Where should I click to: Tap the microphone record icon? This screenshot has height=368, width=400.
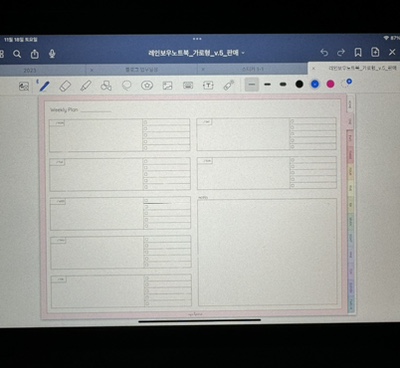(52, 54)
